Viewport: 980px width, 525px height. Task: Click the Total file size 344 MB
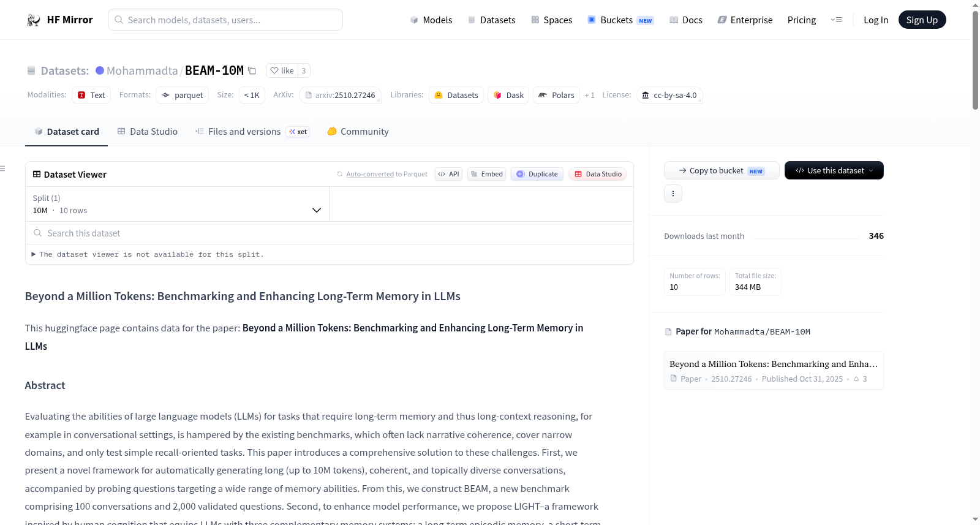755,282
